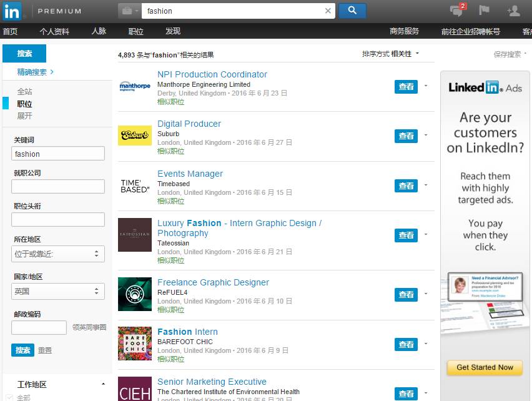532x401 pixels.
Task: Select the 全站 filter
Action: 24,92
